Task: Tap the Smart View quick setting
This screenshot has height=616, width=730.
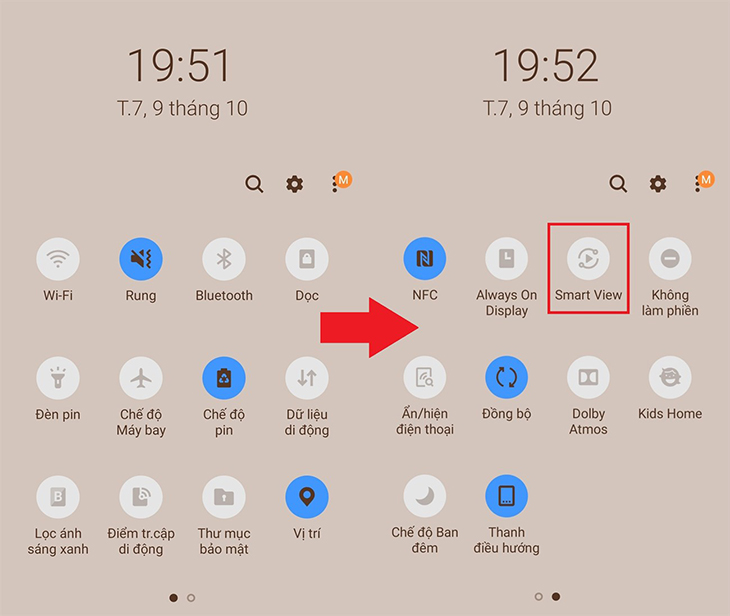Action: click(588, 258)
